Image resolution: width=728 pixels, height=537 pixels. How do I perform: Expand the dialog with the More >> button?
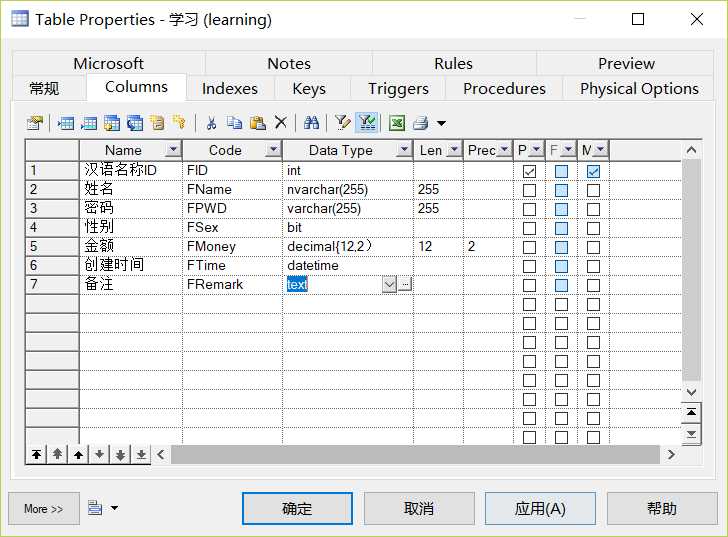click(x=44, y=509)
